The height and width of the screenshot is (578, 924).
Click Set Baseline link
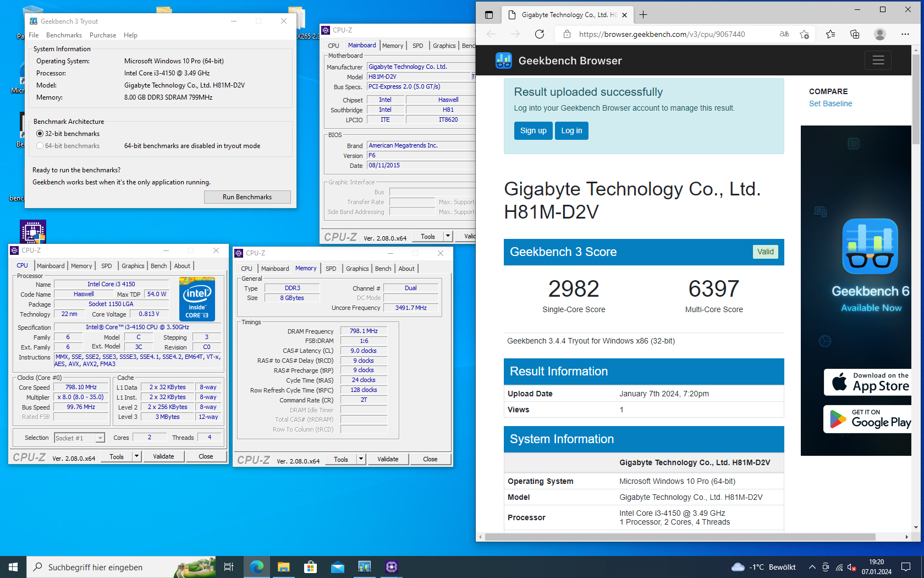831,103
